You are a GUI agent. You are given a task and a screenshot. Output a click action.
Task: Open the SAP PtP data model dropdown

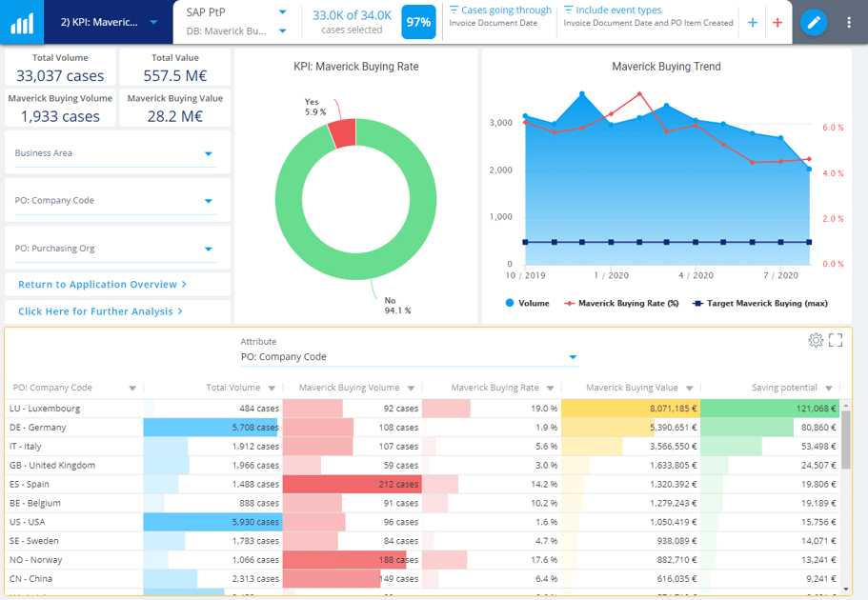click(x=282, y=12)
